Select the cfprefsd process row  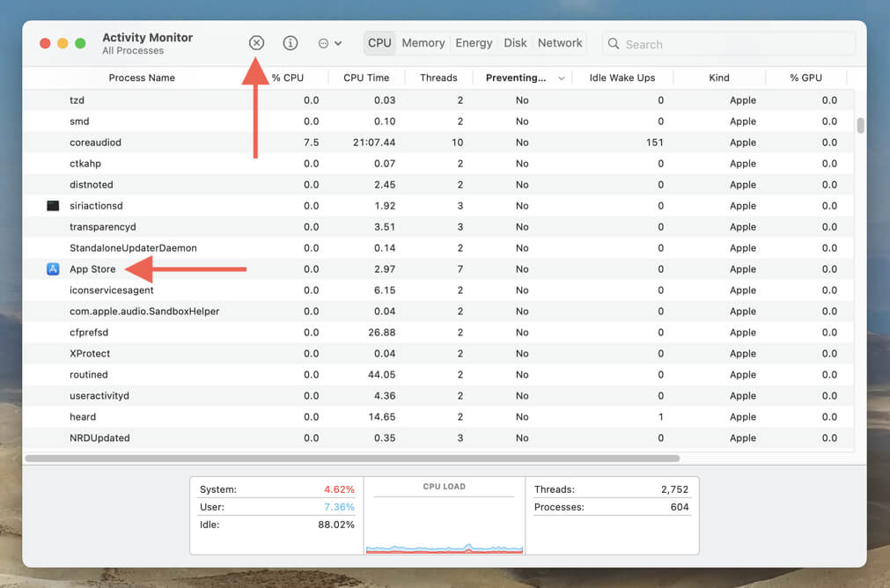(438, 332)
